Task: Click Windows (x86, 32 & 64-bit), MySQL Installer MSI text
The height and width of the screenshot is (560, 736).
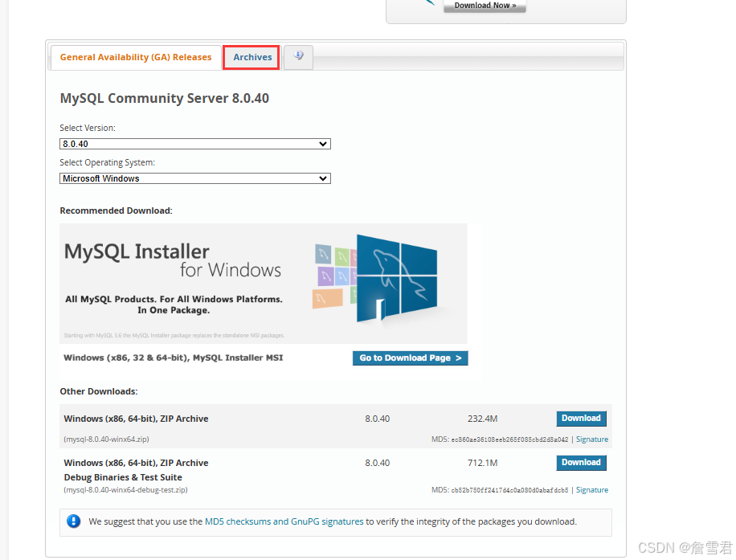Action: (174, 358)
